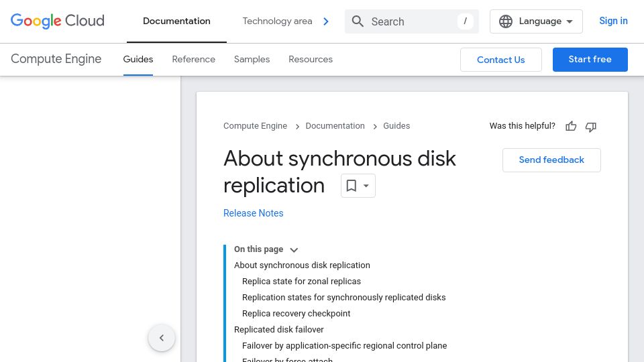Image resolution: width=644 pixels, height=362 pixels.
Task: Click the Send feedback button
Action: point(551,160)
